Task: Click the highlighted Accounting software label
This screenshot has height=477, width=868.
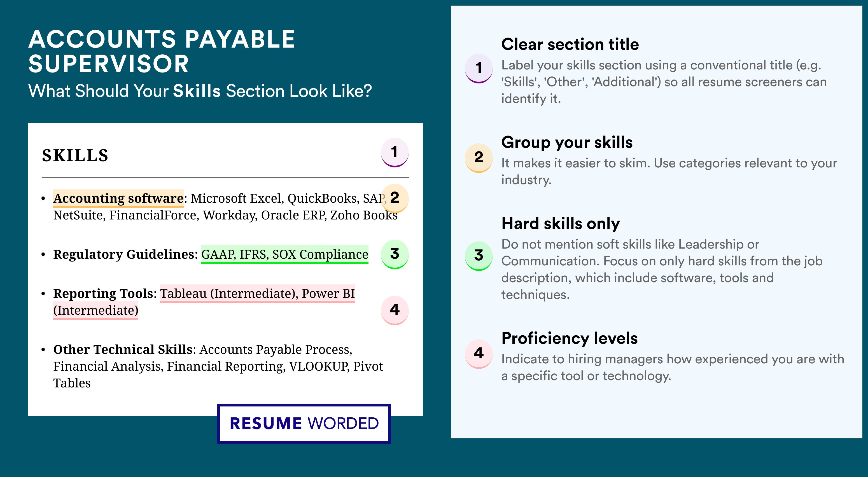Action: [x=118, y=198]
